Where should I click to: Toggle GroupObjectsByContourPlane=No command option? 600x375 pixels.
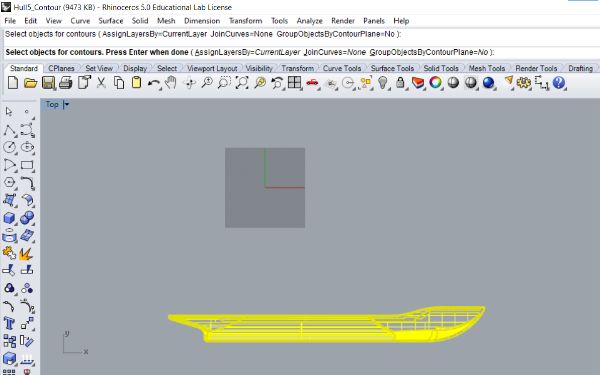[x=429, y=52]
